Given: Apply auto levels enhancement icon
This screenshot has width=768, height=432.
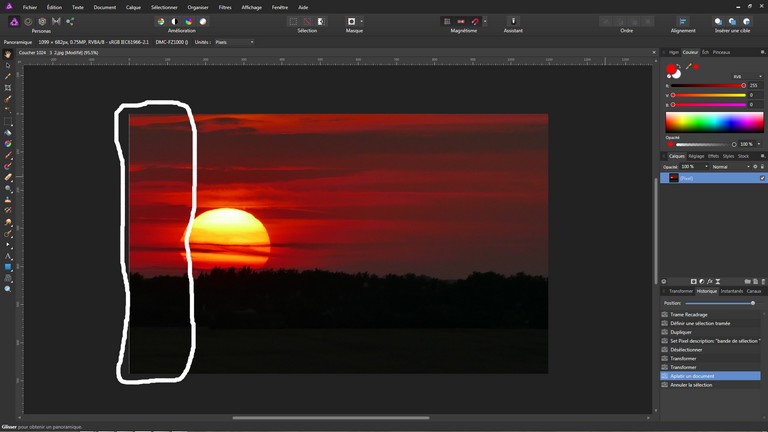Looking at the screenshot, I should click(161, 22).
